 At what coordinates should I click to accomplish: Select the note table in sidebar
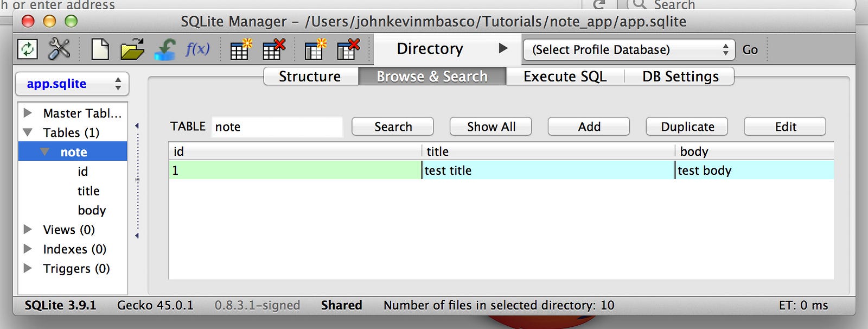click(x=74, y=152)
